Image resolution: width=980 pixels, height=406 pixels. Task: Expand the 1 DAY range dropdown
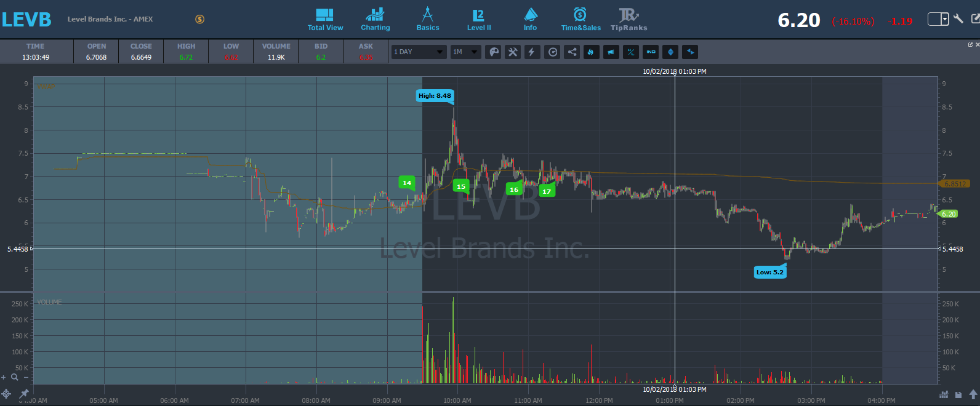coord(419,52)
